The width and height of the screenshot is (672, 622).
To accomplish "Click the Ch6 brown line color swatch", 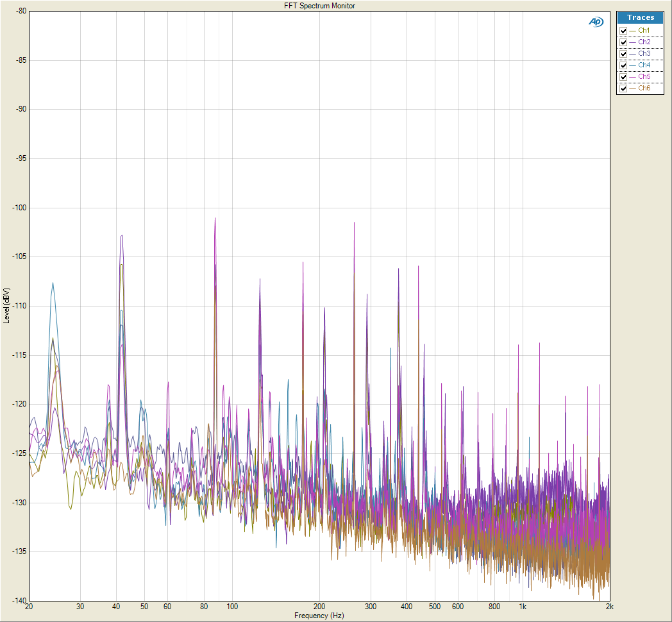I will point(633,89).
